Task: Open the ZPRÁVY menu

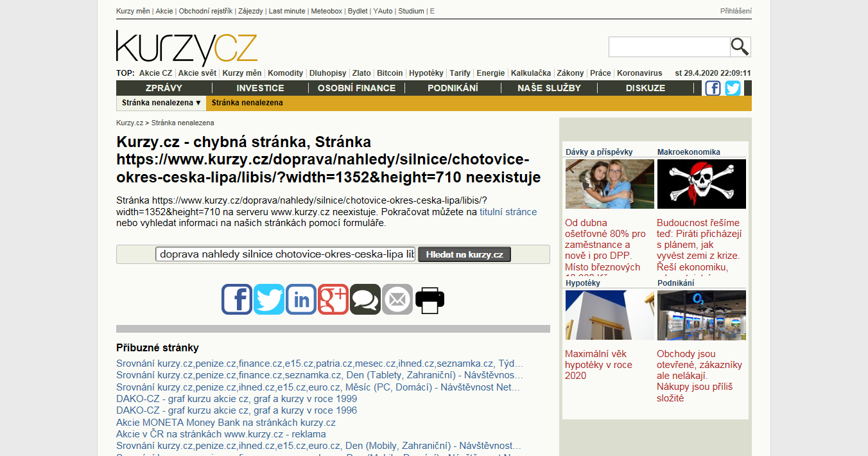Action: coord(164,88)
